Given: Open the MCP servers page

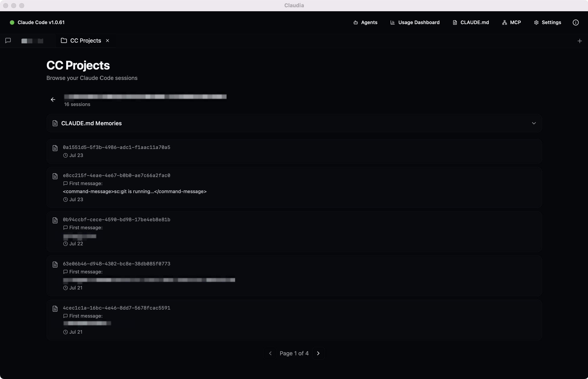Looking at the screenshot, I should tap(511, 22).
